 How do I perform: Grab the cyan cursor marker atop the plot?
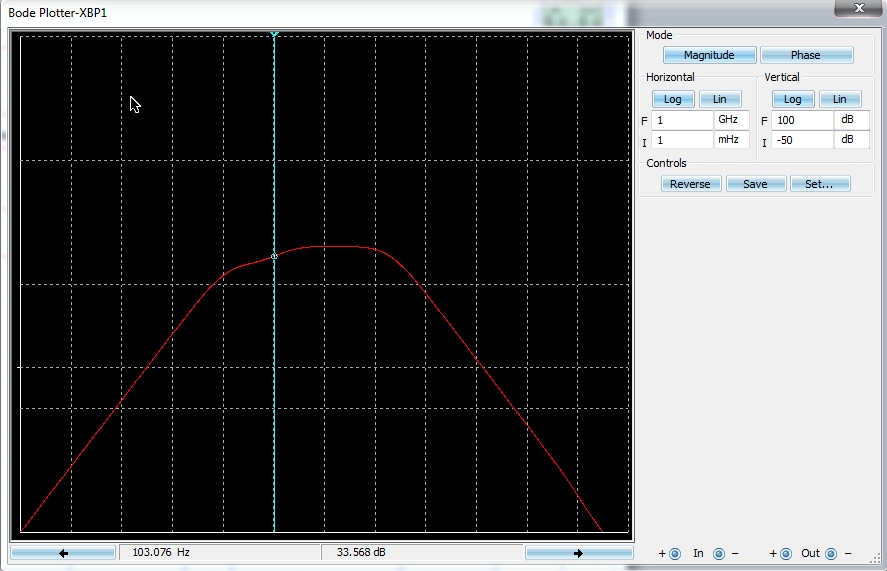(274, 35)
